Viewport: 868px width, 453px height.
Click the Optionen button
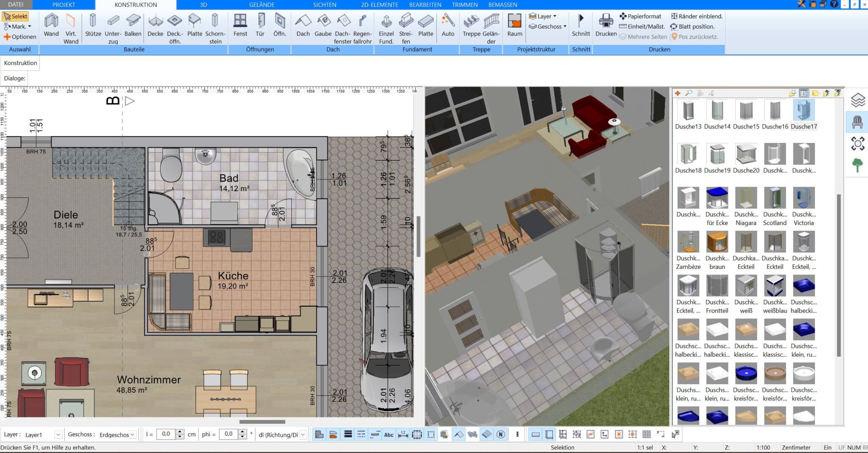[20, 37]
